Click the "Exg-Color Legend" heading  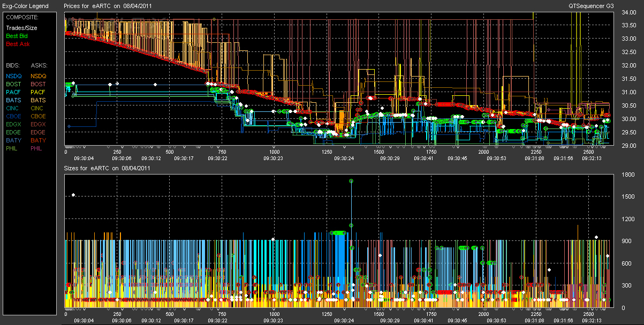[25, 6]
